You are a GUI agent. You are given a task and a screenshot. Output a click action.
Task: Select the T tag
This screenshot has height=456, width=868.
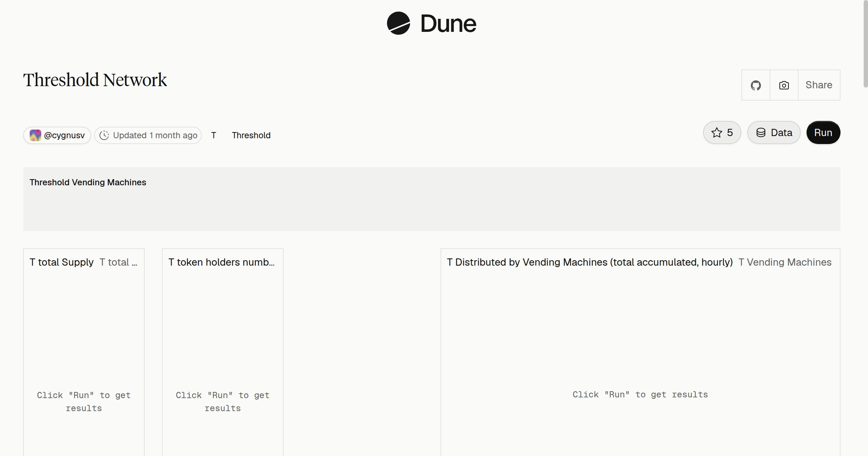point(214,135)
